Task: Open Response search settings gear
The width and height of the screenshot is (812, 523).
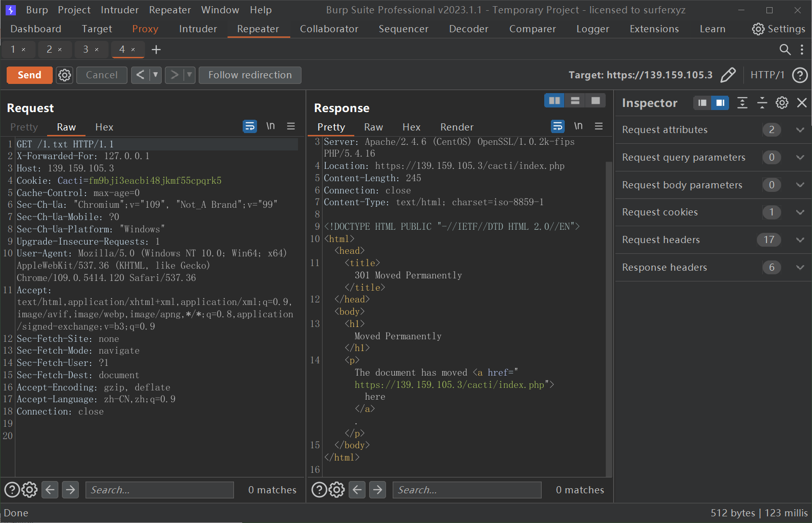Action: (x=336, y=490)
